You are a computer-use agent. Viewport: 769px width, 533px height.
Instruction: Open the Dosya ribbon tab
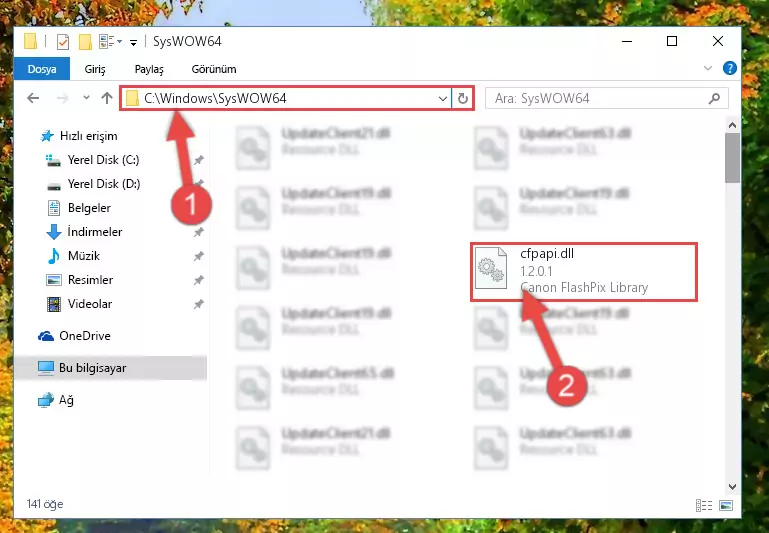click(x=42, y=69)
